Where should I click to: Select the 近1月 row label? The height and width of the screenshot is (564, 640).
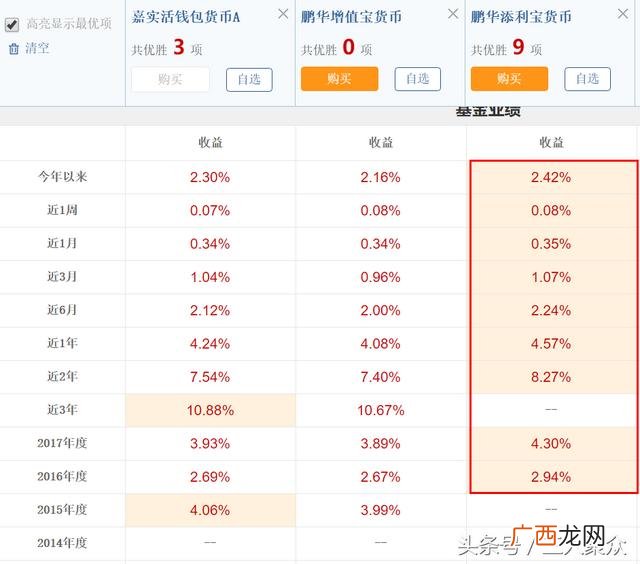tap(62, 243)
